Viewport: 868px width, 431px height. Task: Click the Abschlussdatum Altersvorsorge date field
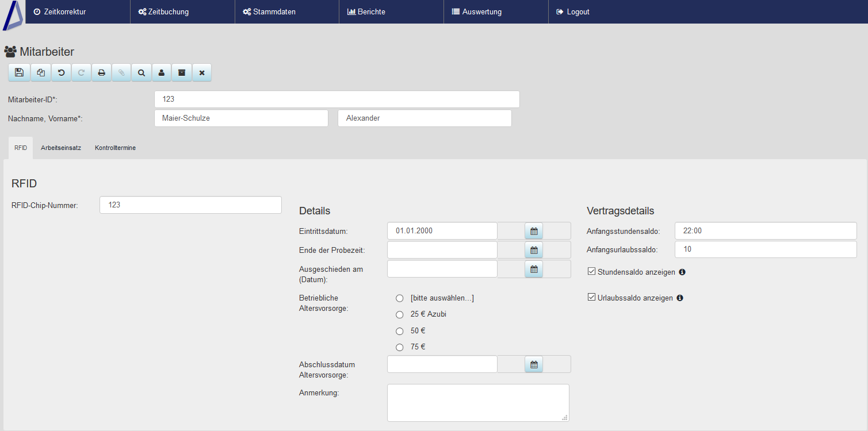click(442, 364)
